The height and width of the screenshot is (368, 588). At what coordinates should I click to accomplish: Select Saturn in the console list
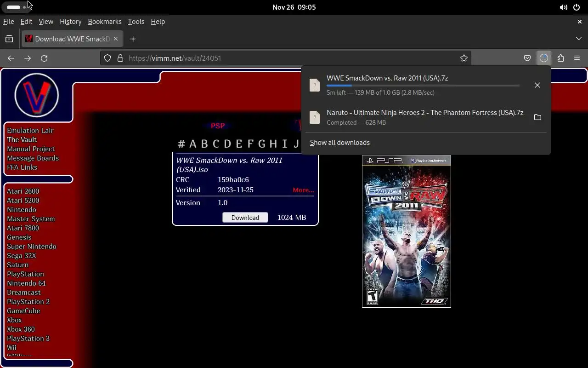click(x=18, y=265)
